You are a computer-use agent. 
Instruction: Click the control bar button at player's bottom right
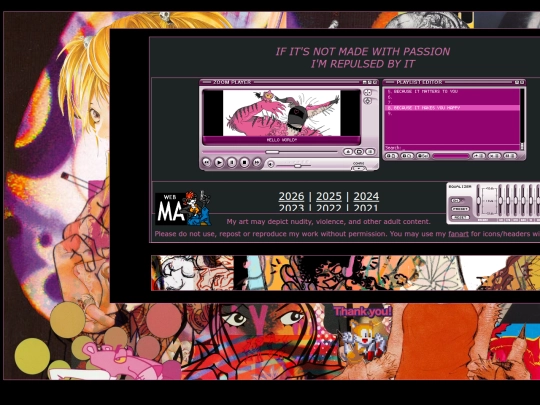point(359,168)
